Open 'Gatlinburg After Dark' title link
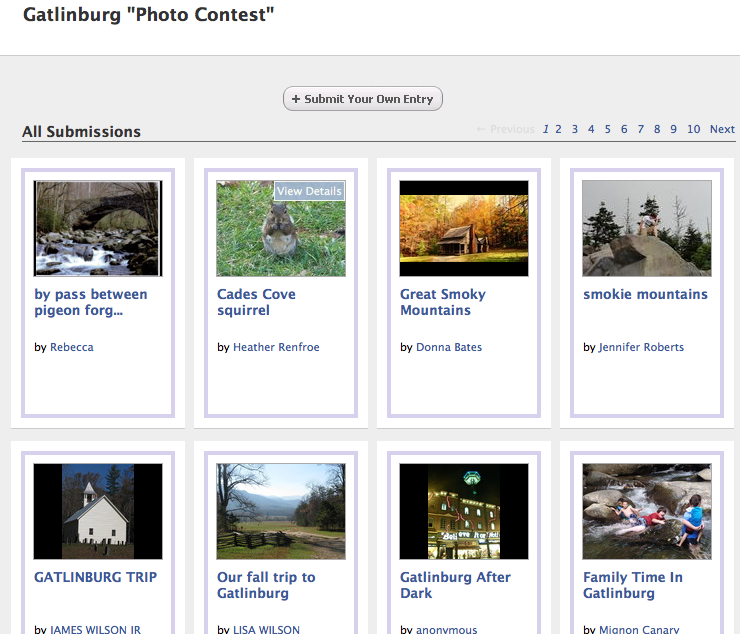This screenshot has height=634, width=740. [x=455, y=585]
